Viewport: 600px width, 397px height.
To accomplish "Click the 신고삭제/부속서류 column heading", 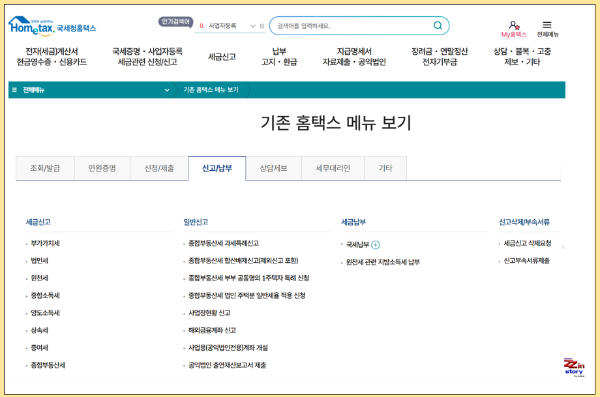I will (524, 222).
